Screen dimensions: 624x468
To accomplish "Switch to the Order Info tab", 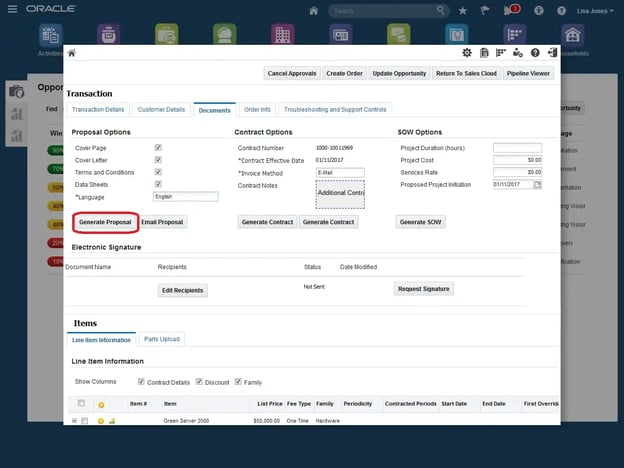I will click(257, 109).
